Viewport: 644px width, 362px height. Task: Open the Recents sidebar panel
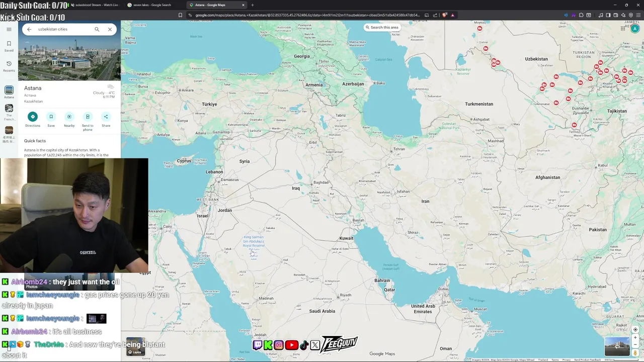9,66
